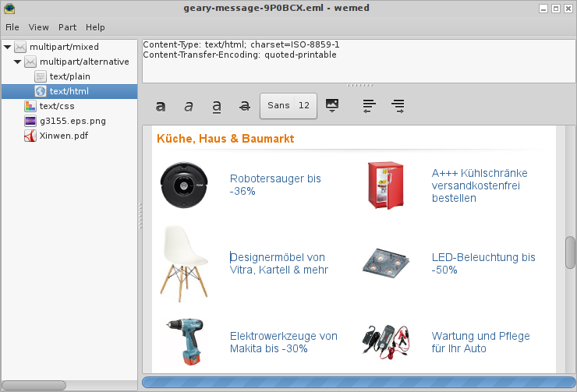Maximize the wemed window
Viewport: 577px width, 392px height.
556,9
